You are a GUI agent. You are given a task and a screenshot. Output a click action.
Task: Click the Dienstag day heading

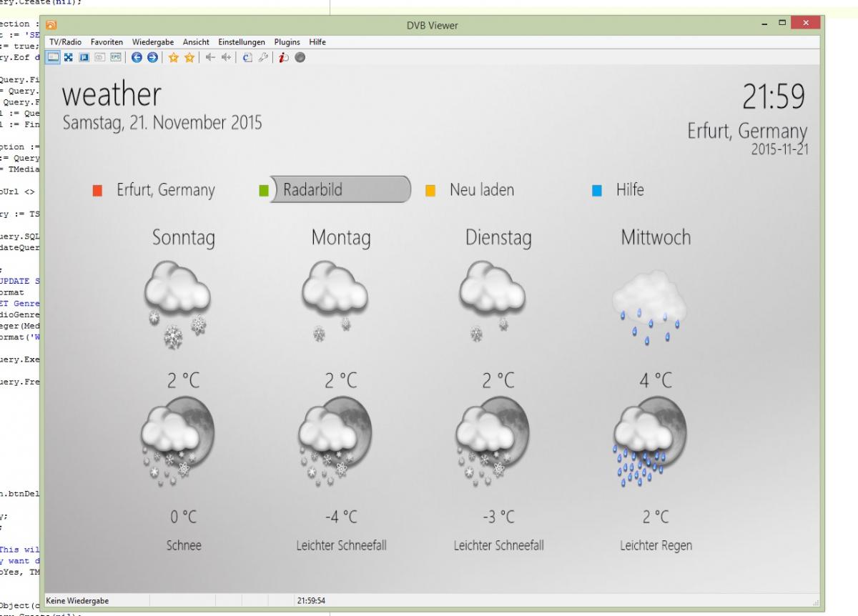click(x=498, y=238)
